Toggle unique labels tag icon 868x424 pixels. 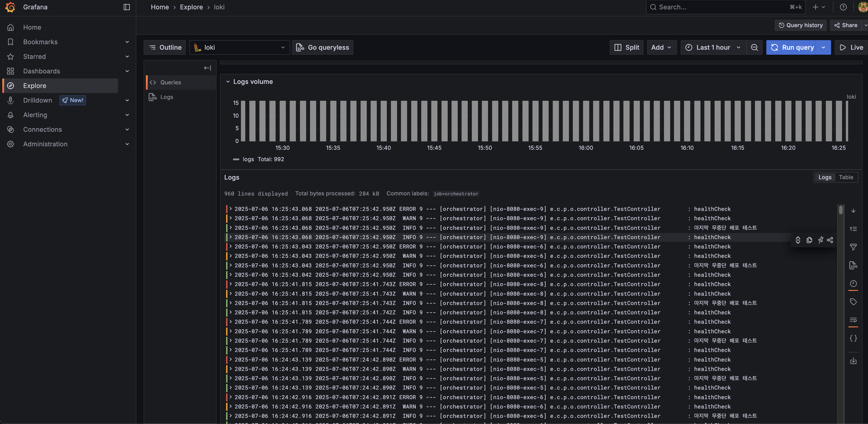853,302
